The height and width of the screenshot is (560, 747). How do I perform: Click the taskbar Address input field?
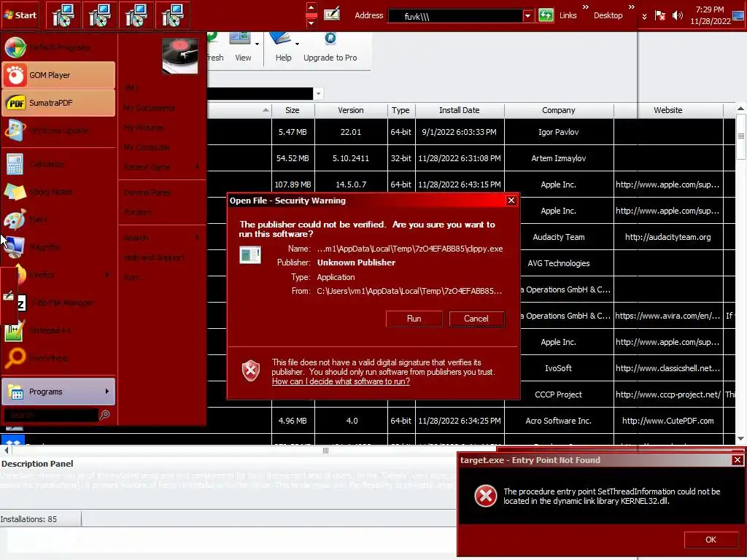(x=455, y=16)
